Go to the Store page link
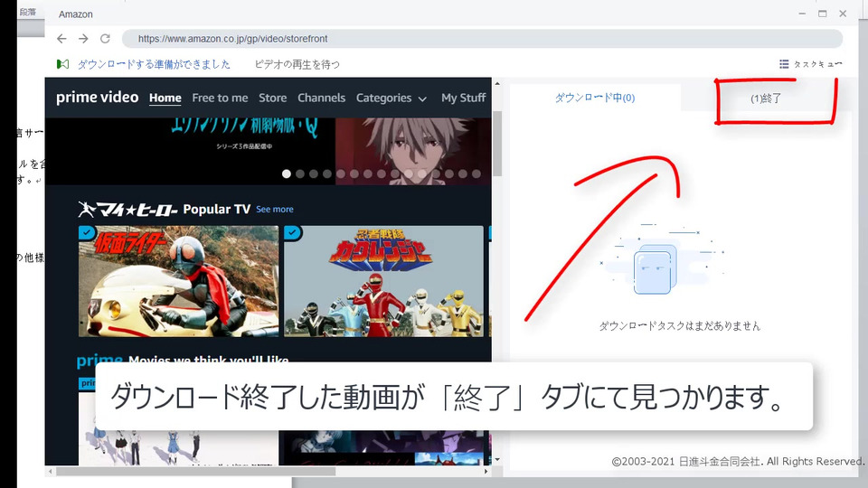The height and width of the screenshot is (488, 868). click(273, 98)
